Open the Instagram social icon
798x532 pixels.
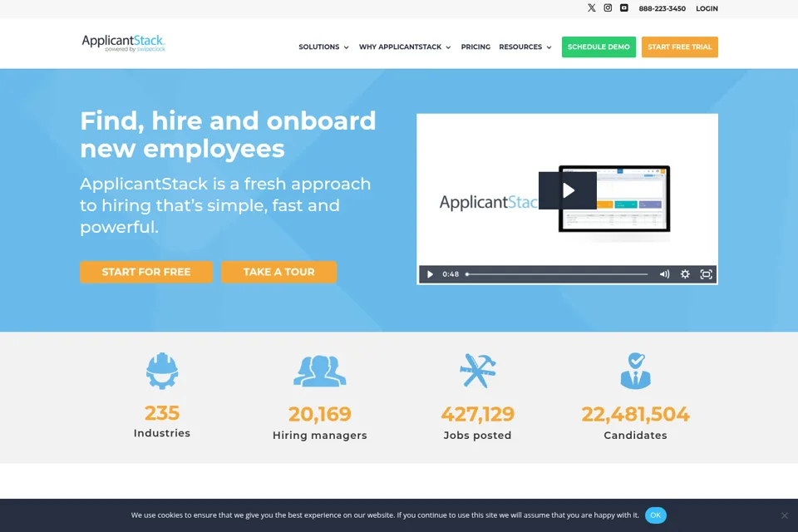608,8
